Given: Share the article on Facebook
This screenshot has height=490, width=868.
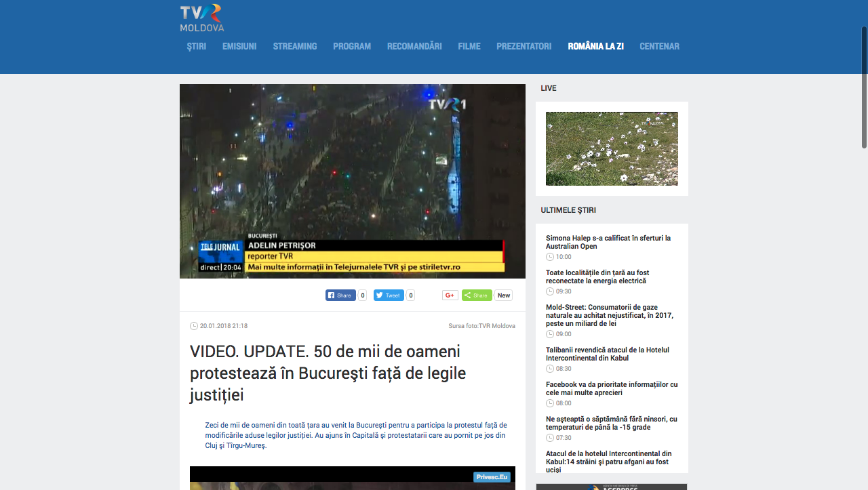Looking at the screenshot, I should click(x=340, y=295).
